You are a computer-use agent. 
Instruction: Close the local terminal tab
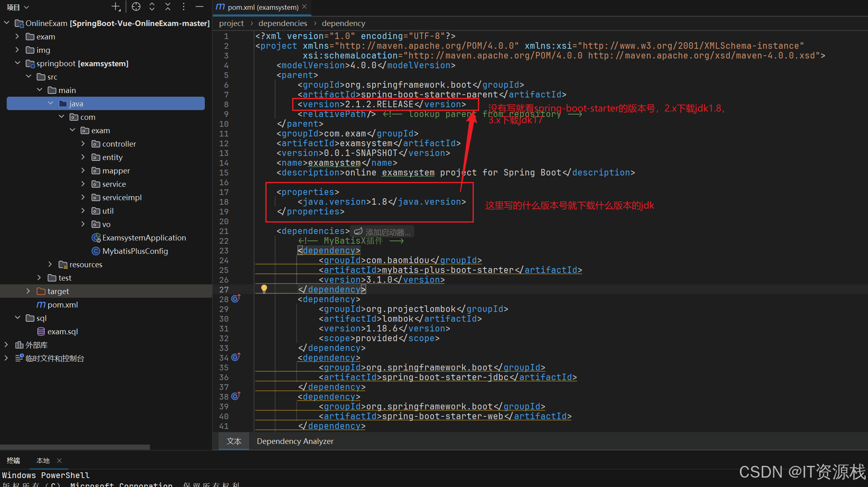(x=59, y=460)
